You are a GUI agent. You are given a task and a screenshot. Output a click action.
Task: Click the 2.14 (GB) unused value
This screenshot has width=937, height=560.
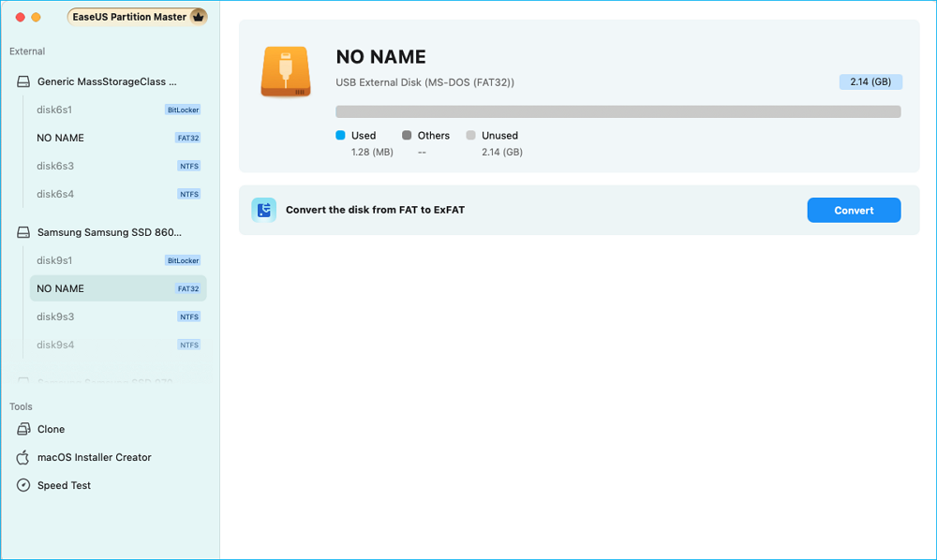pos(502,153)
